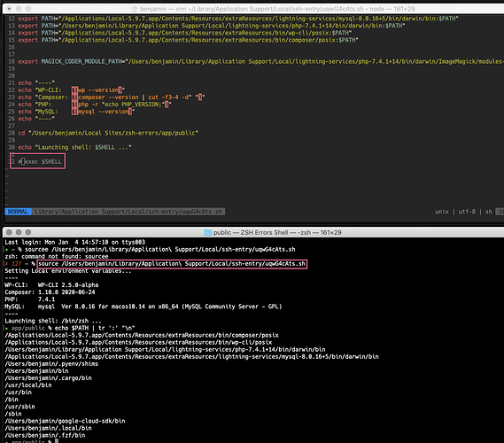Click the MAGICK_CODER_MODULE_PATH export line
Screen dimensions: 504x443
[260, 61]
